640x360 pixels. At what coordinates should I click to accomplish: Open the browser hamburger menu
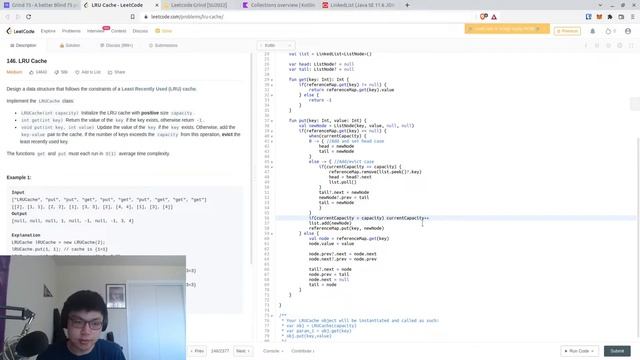click(632, 17)
